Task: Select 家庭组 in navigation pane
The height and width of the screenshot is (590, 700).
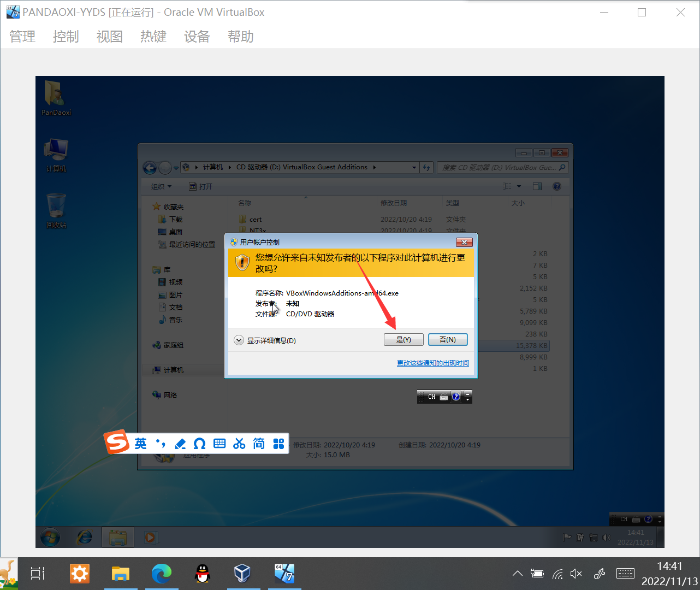Action: pyautogui.click(x=168, y=345)
